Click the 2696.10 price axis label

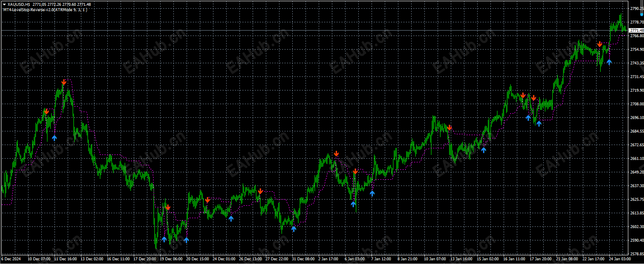pyautogui.click(x=636, y=118)
